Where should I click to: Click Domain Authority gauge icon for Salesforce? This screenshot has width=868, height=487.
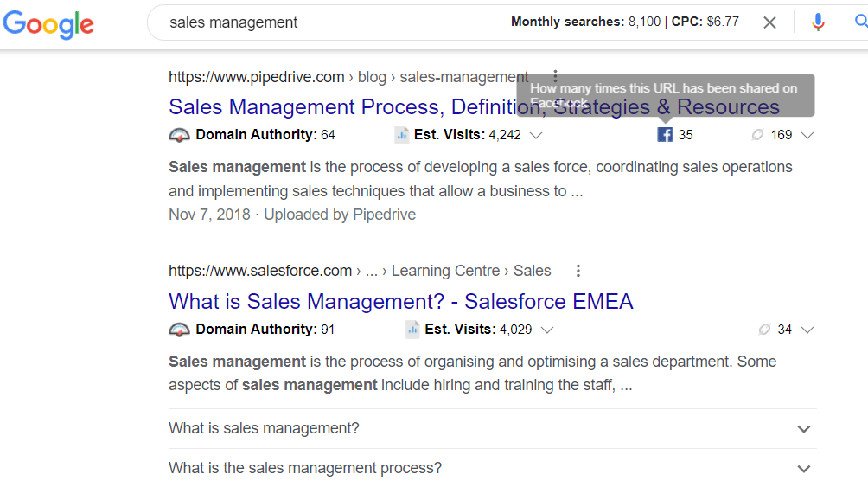[179, 329]
